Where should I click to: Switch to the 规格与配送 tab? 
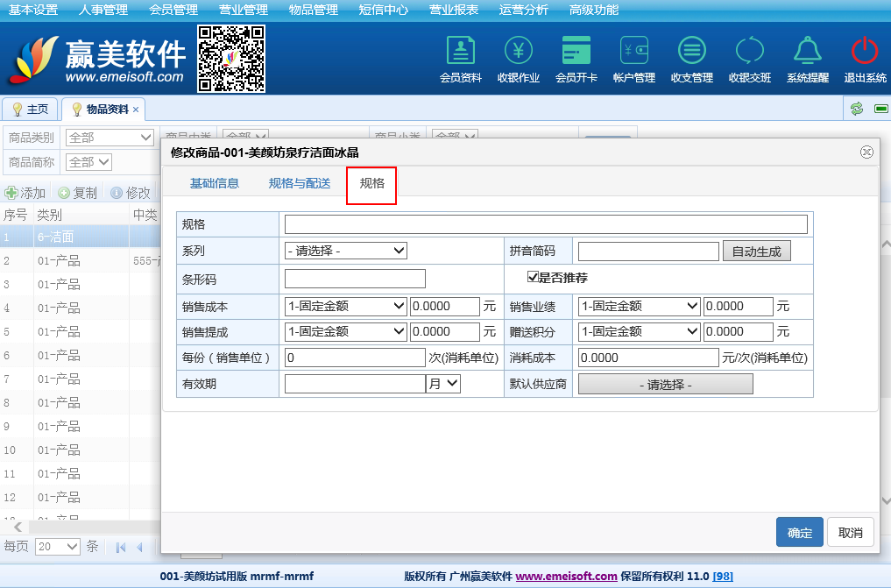(x=299, y=183)
